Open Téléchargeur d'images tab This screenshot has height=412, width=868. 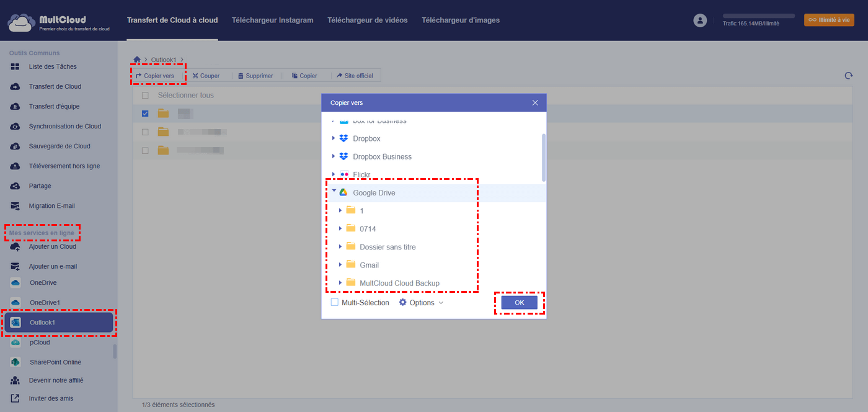point(461,20)
